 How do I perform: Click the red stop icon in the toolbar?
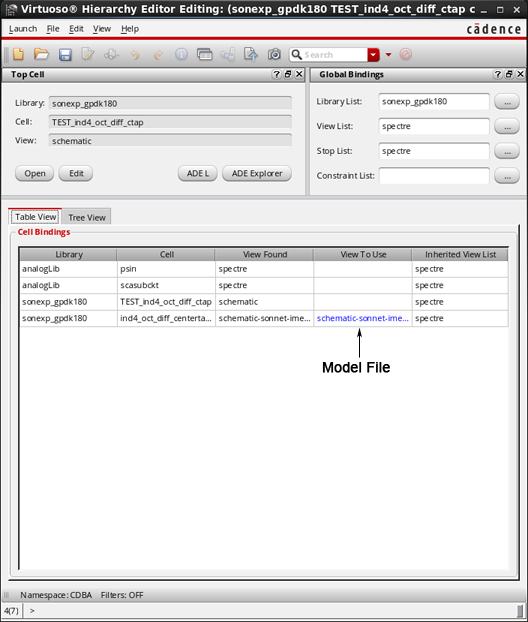pyautogui.click(x=405, y=54)
